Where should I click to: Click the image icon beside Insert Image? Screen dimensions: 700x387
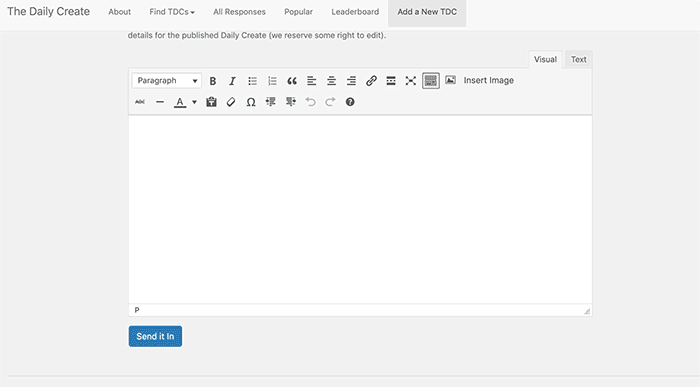[450, 80]
